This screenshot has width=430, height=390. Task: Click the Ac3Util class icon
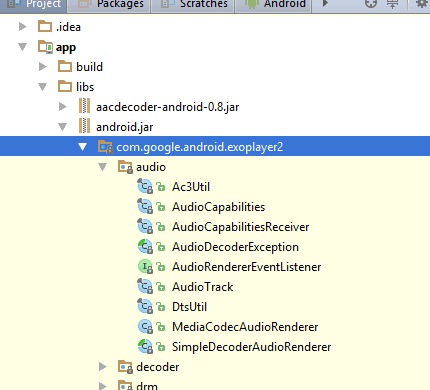(145, 187)
